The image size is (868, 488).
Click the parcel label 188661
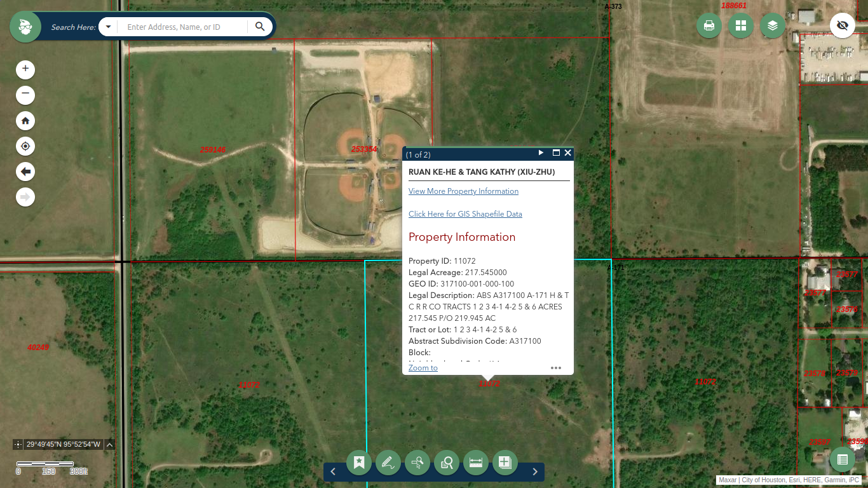click(x=734, y=6)
